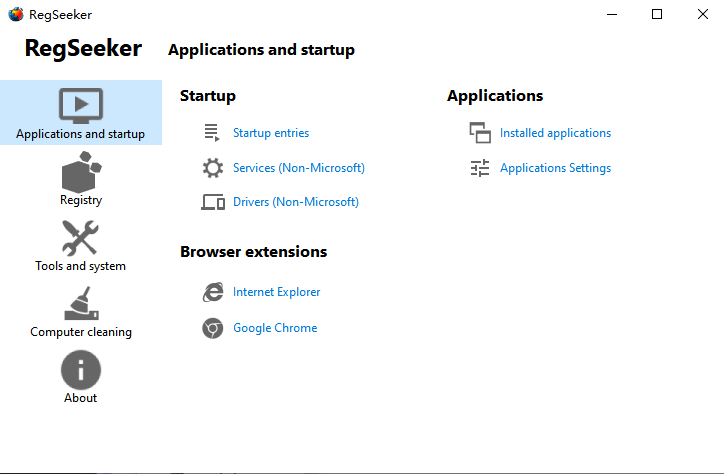
Task: Go to Applications Settings link
Action: click(555, 168)
